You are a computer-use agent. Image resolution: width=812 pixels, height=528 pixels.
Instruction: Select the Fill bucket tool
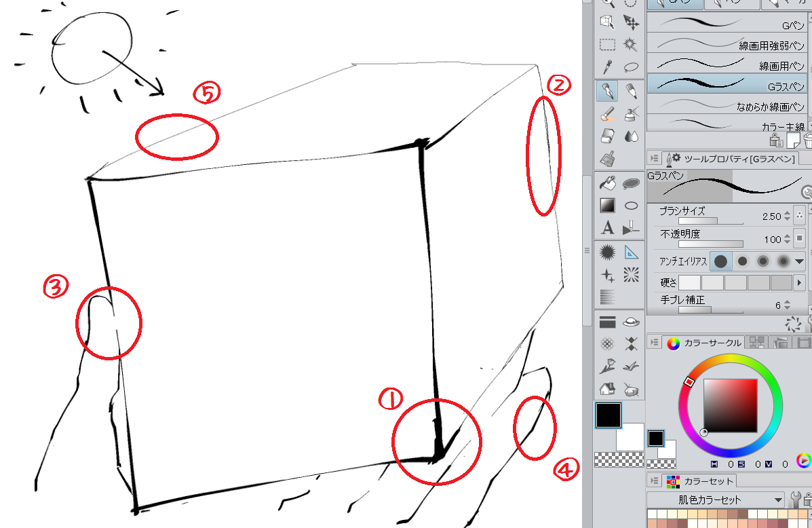point(607,183)
